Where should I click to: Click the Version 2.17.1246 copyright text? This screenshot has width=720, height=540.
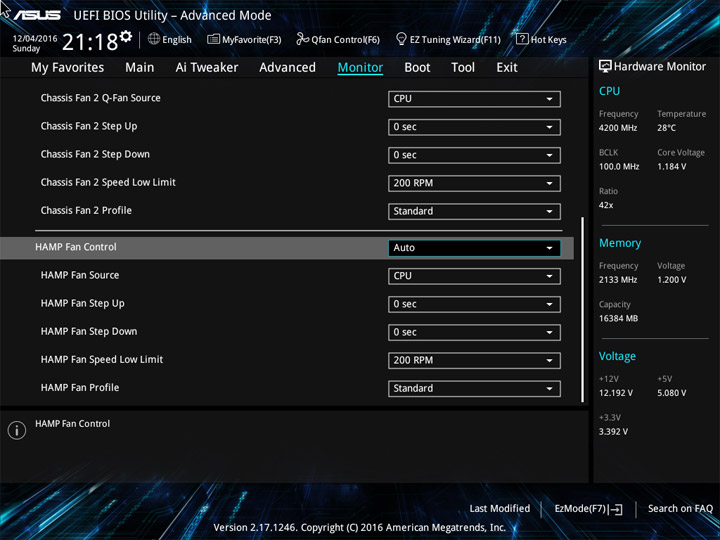(360, 528)
